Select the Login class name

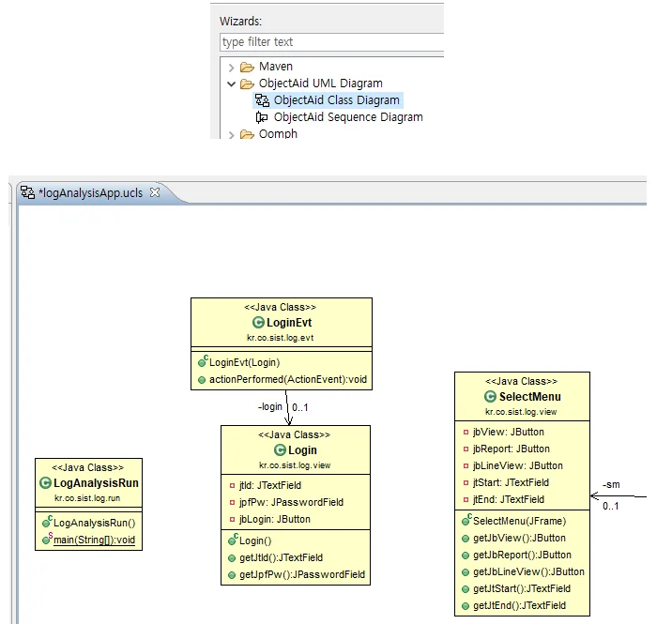tap(302, 450)
